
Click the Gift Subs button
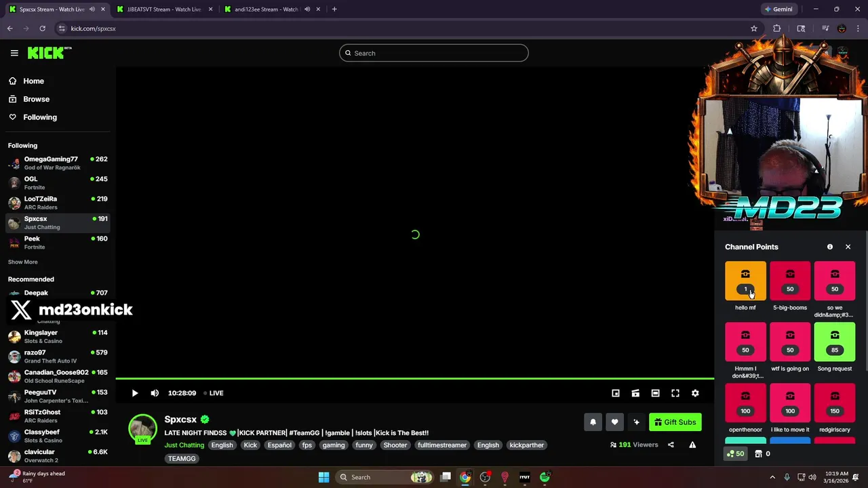tap(675, 422)
